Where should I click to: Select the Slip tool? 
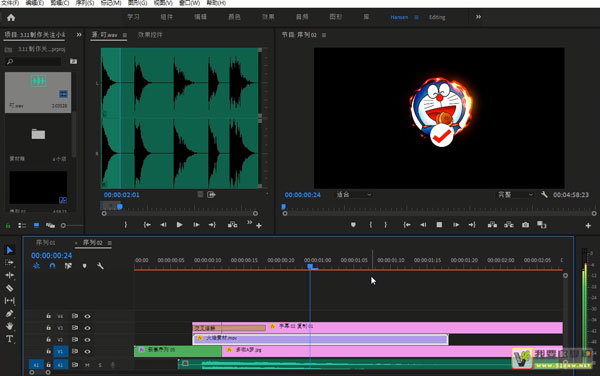tap(10, 301)
